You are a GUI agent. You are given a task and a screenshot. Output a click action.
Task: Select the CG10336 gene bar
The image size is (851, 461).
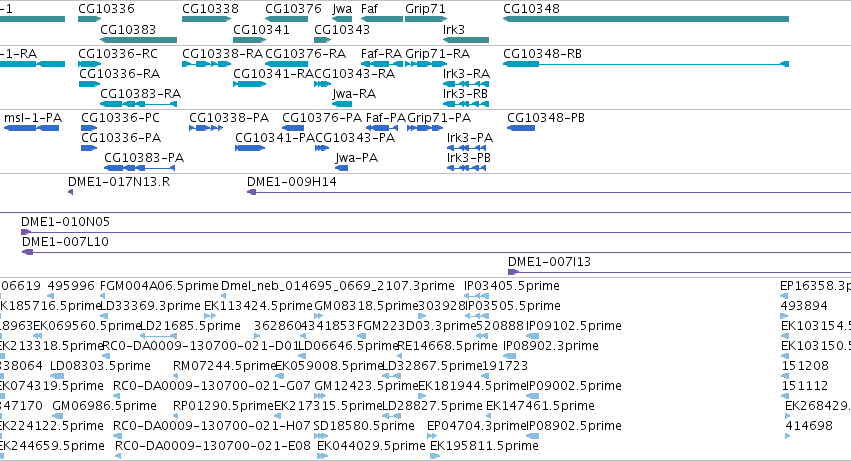coord(90,19)
